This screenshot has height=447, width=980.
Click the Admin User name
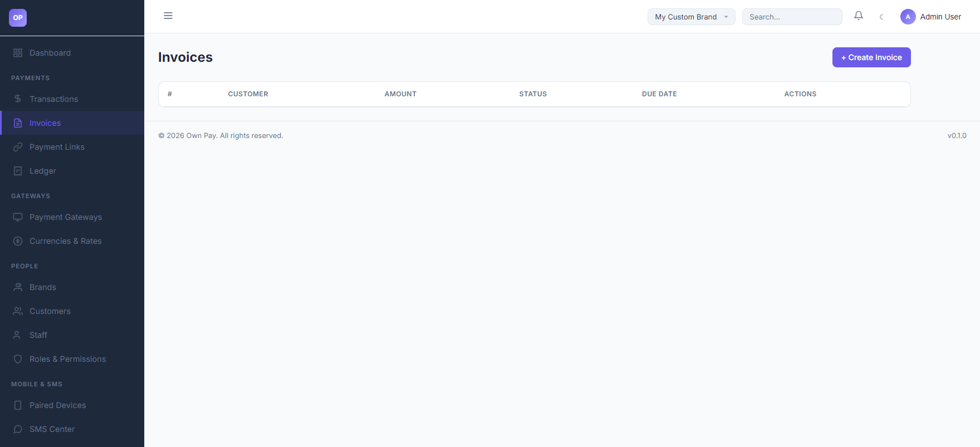[940, 17]
